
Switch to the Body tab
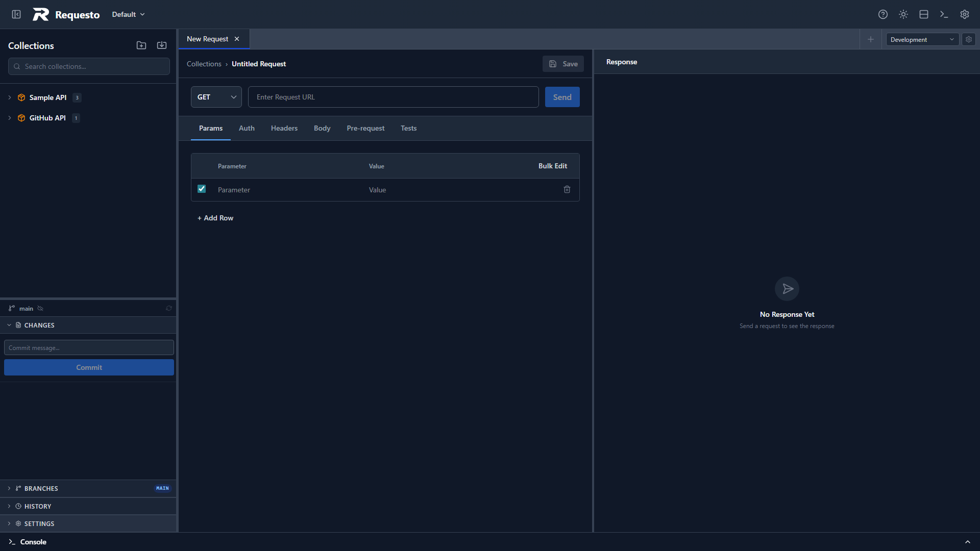point(322,128)
